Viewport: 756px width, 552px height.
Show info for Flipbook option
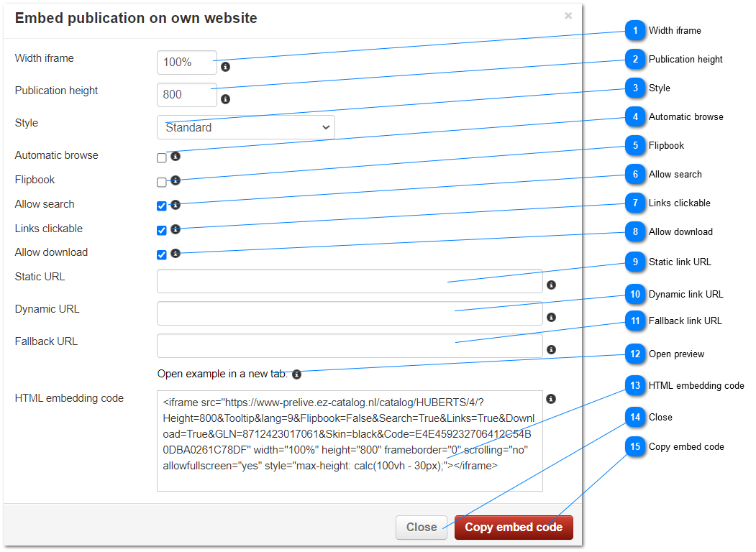(x=176, y=180)
